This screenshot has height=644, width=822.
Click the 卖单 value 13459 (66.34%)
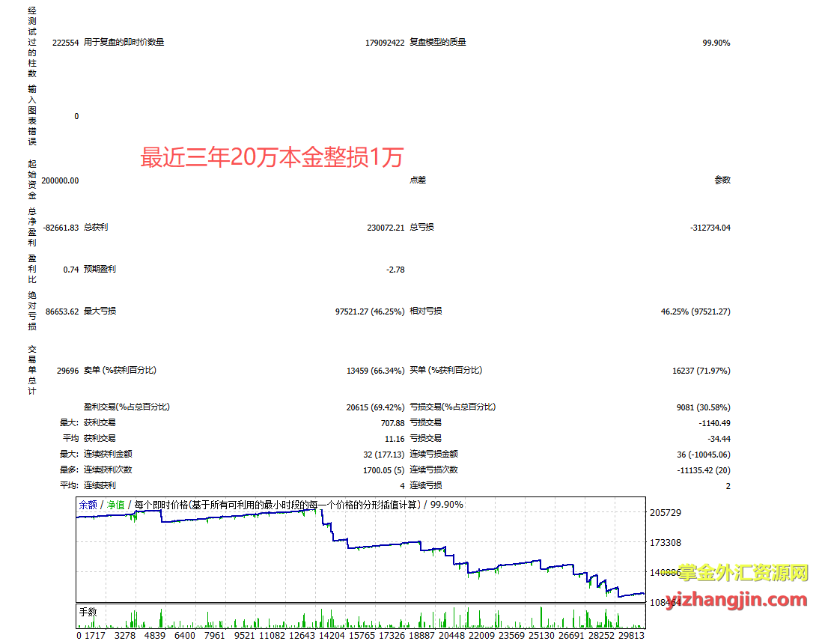click(376, 371)
